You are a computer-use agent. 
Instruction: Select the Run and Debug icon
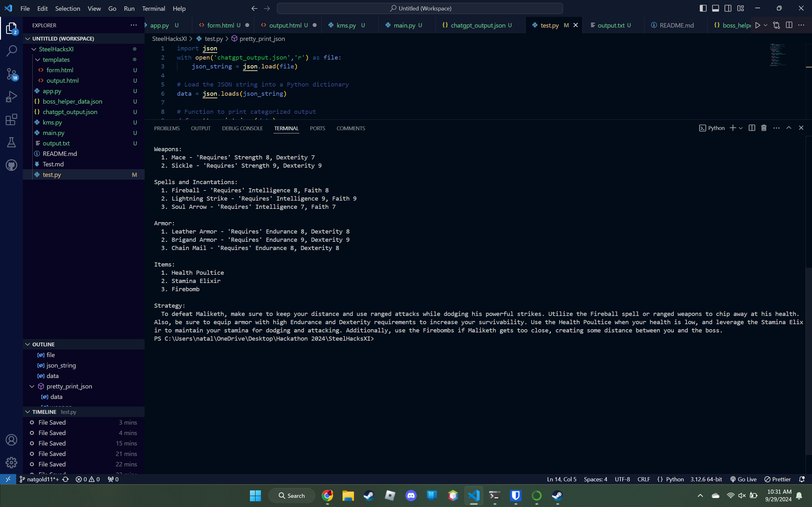point(11,96)
